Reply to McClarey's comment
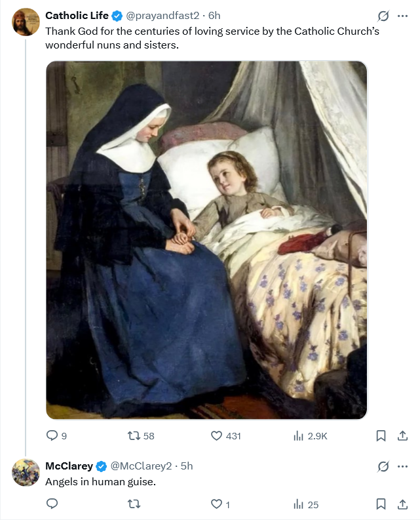Screen dimensions: 420x520 [52, 504]
